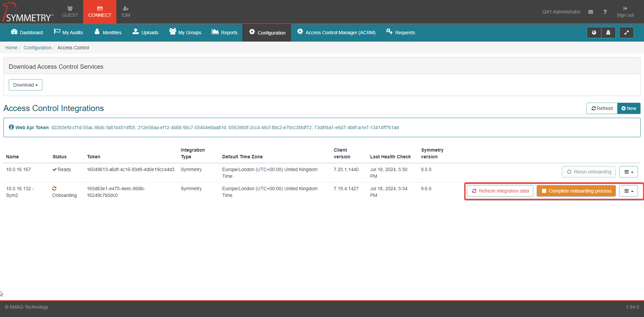Click the Onboarding status spinner icon
This screenshot has width=644, height=317.
click(x=54, y=189)
